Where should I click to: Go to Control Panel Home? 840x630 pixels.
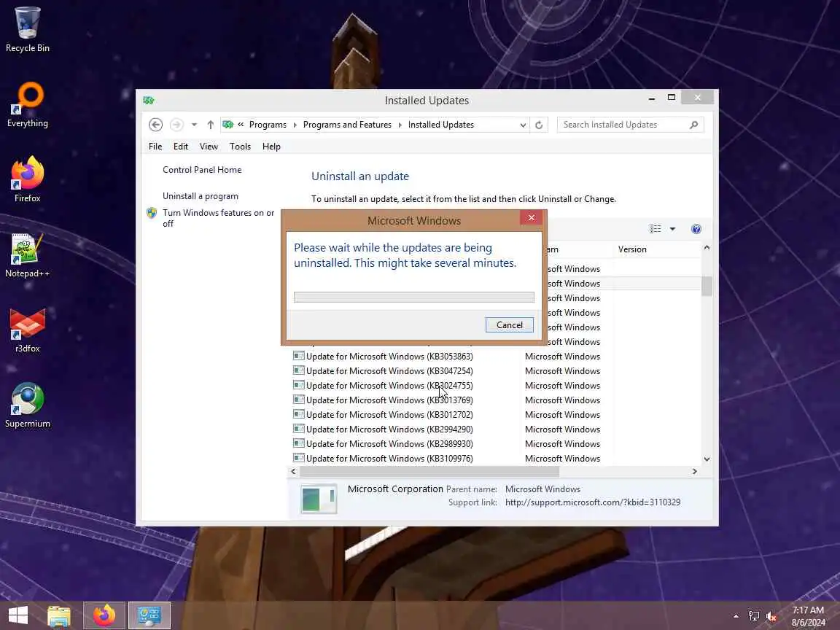(x=202, y=170)
